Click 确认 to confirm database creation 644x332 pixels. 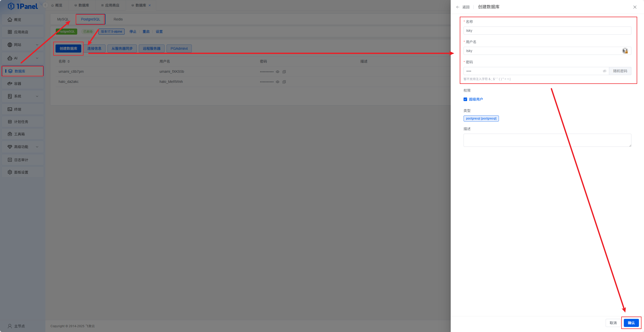point(631,323)
